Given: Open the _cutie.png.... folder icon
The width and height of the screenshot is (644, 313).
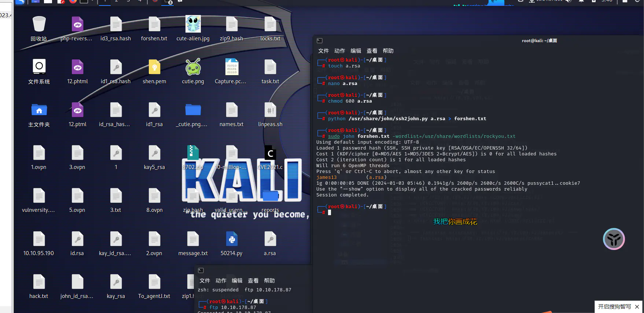Looking at the screenshot, I should 193,110.
